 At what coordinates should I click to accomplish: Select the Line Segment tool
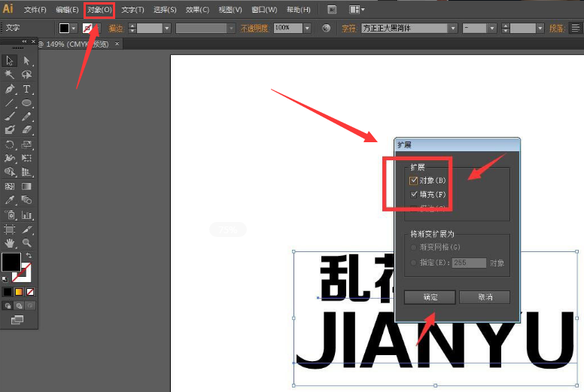click(10, 103)
